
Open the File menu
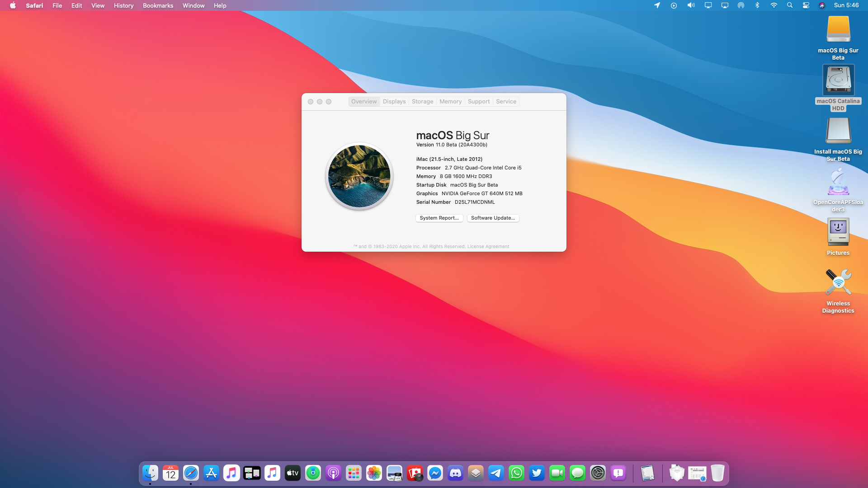(57, 5)
